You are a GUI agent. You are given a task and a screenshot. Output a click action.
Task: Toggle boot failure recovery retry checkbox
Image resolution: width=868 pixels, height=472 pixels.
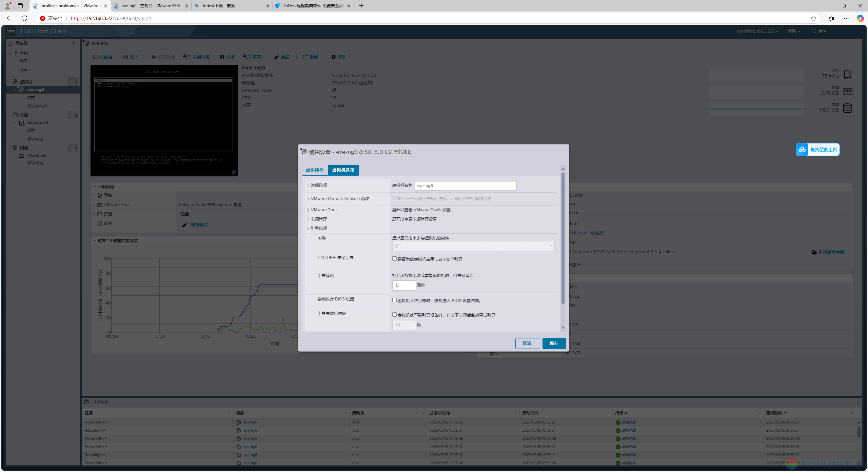394,315
